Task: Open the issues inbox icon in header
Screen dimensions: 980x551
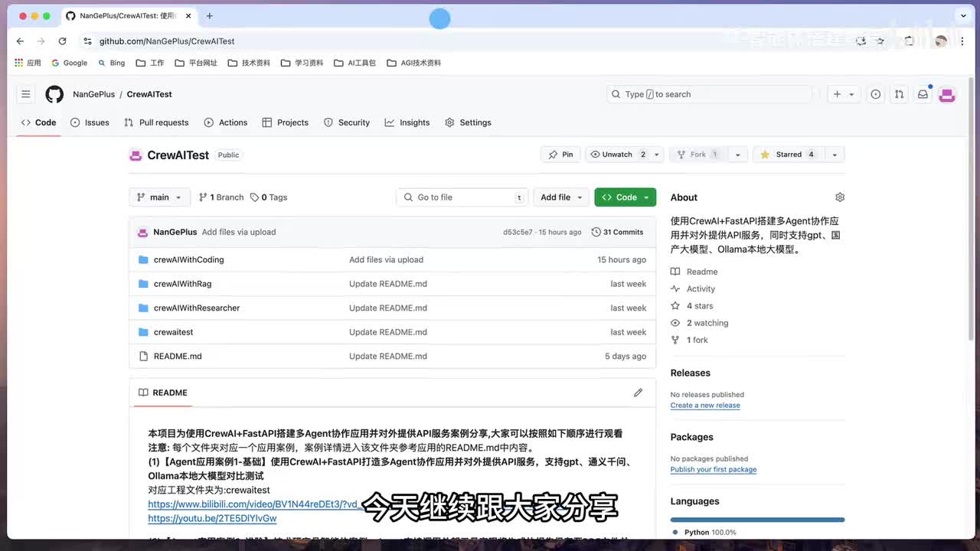Action: (x=876, y=94)
